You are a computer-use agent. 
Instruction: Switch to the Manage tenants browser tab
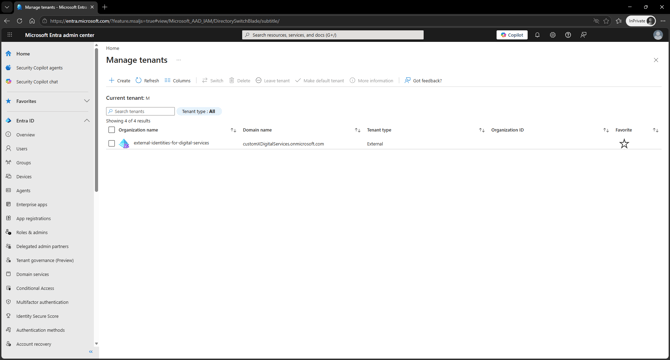click(55, 7)
